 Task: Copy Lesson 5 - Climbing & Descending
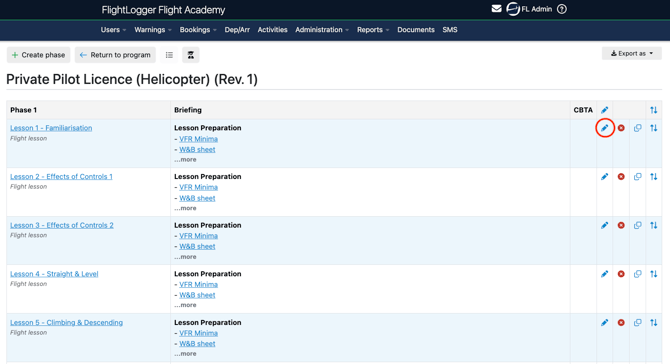(x=638, y=323)
